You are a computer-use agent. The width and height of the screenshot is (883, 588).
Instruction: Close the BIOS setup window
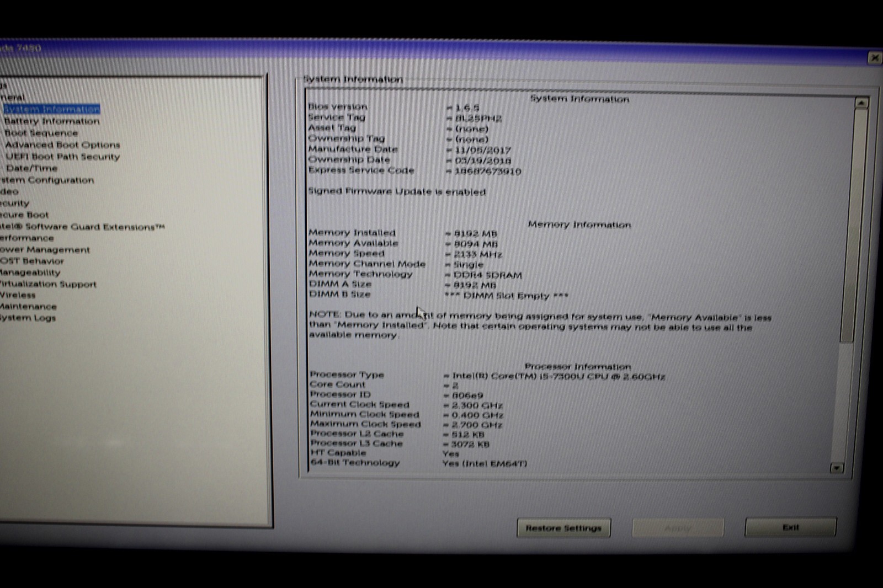click(875, 58)
